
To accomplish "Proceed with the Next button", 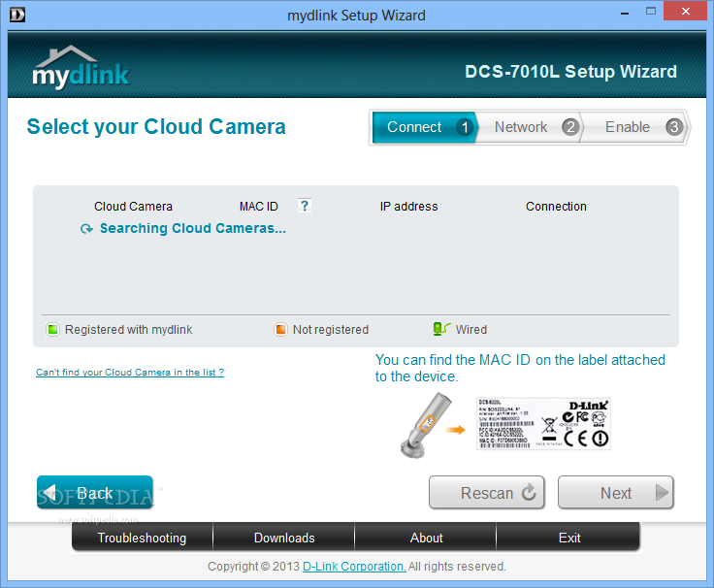I will coord(616,492).
